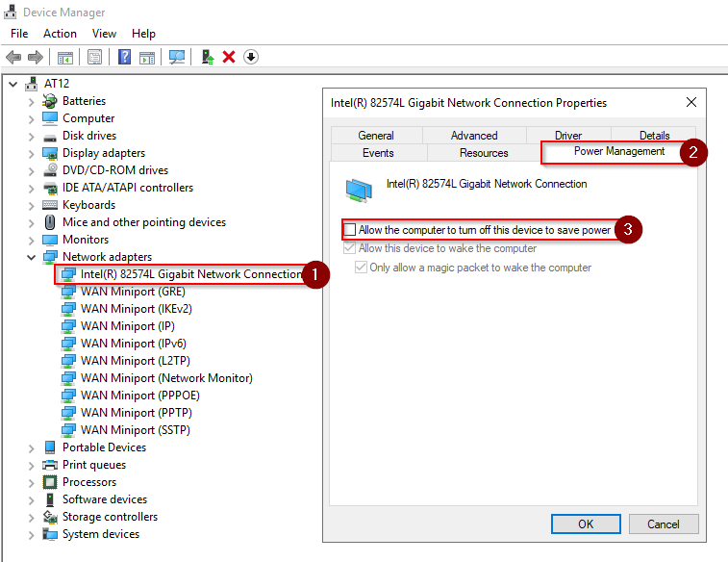Click the red X Uninstall device icon

[229, 57]
